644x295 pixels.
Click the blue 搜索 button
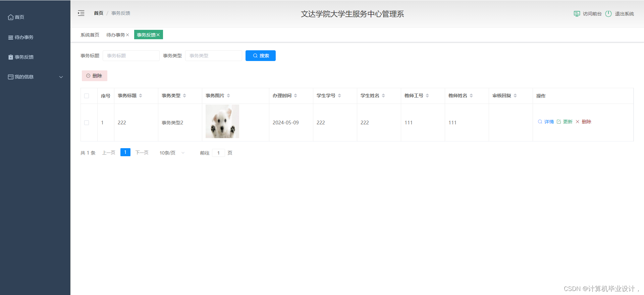[x=261, y=56]
